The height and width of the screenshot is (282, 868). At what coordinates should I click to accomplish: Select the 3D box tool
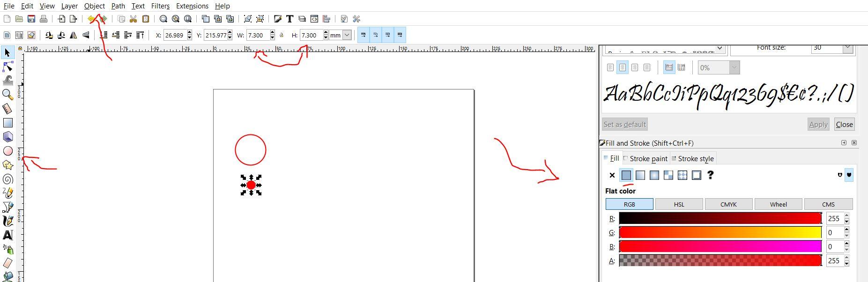7,137
